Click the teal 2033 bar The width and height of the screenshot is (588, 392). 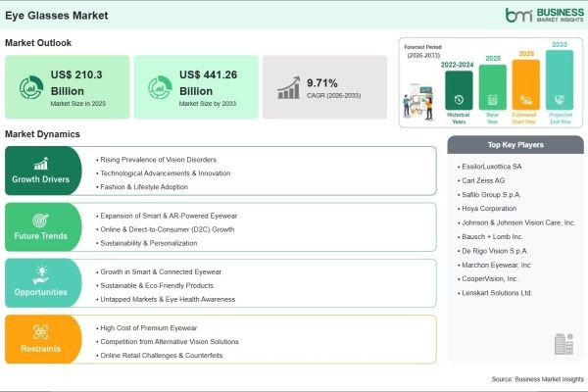tap(560, 80)
